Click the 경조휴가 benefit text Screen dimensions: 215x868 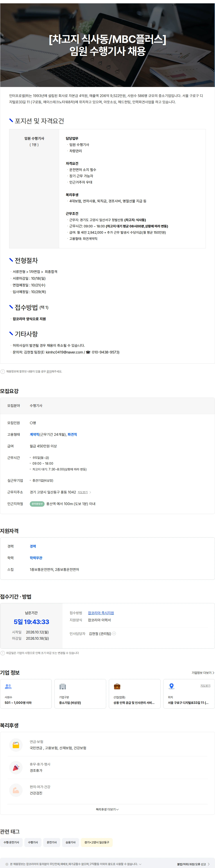pos(36,771)
